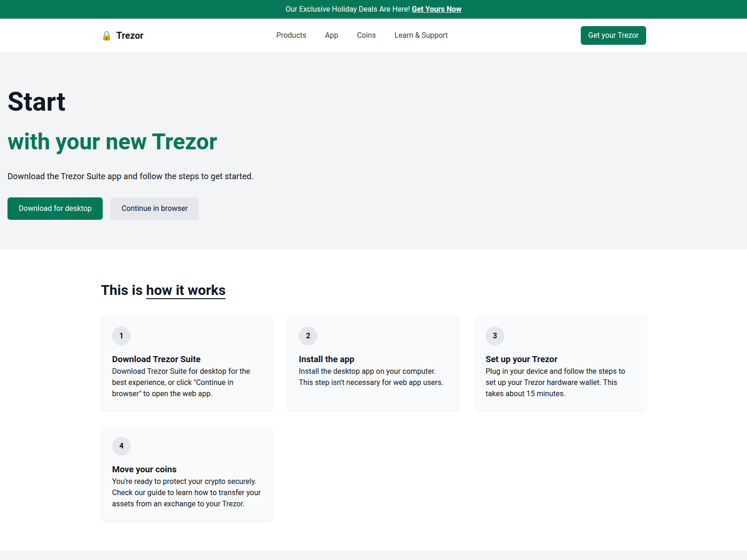The image size is (747, 560).
Task: Open the Products menu
Action: click(x=291, y=35)
